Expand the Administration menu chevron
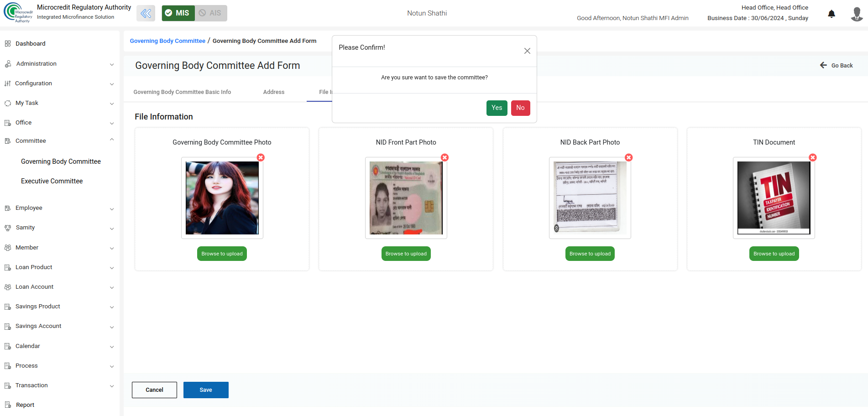Screen dimensions: 868x416 point(112,64)
